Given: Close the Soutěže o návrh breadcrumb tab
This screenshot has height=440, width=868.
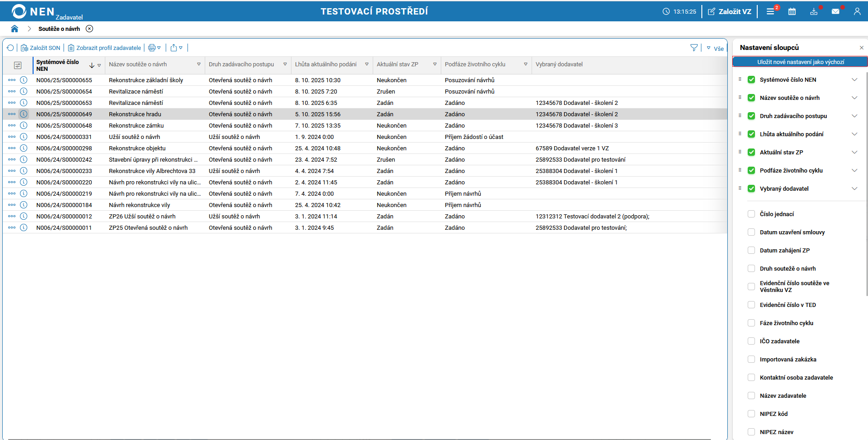Looking at the screenshot, I should 89,29.
